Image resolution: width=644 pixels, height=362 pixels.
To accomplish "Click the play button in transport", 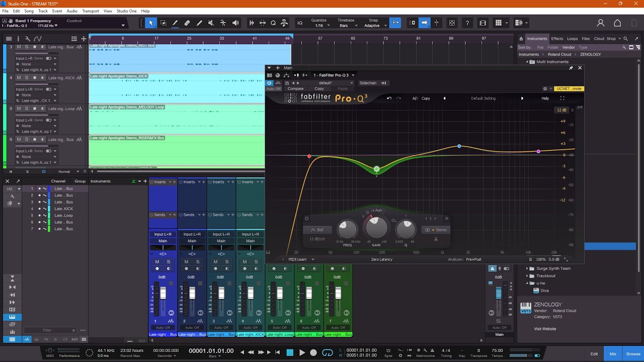I will click(x=302, y=352).
